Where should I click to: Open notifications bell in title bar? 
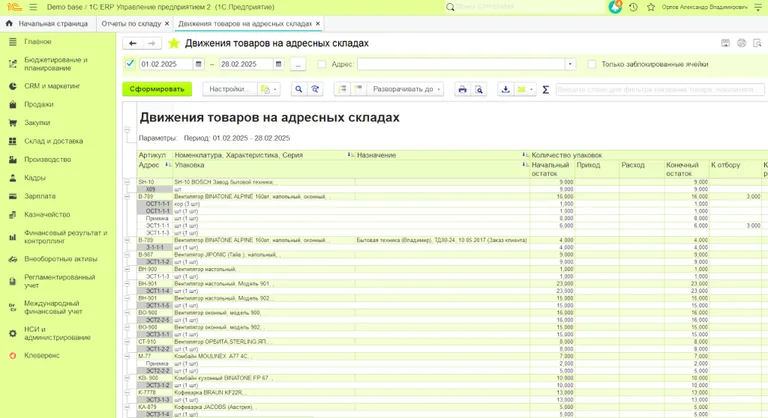615,7
